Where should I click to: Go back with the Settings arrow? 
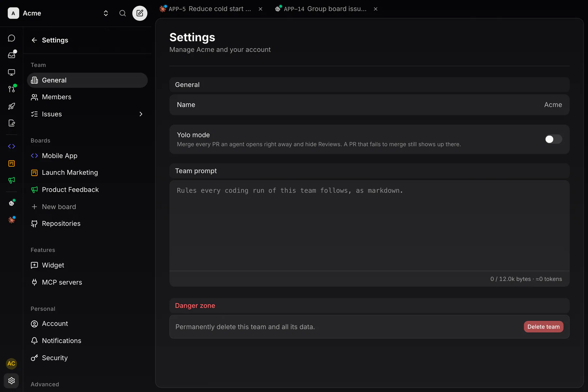[34, 40]
